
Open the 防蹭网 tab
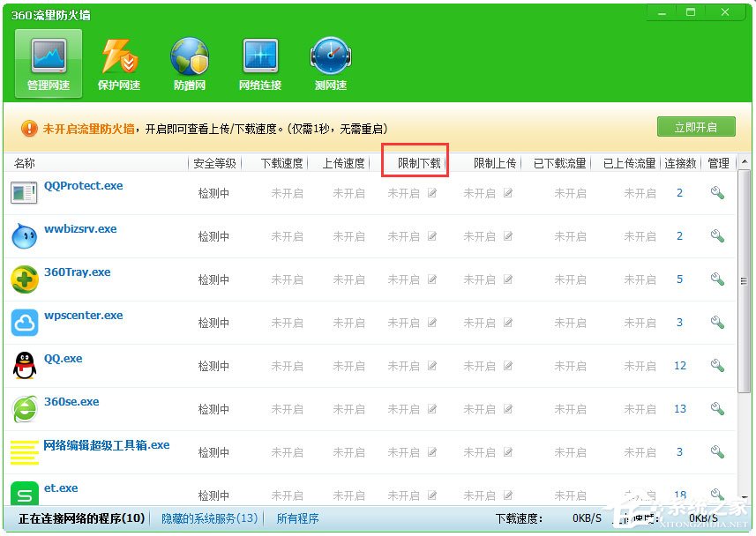190,62
